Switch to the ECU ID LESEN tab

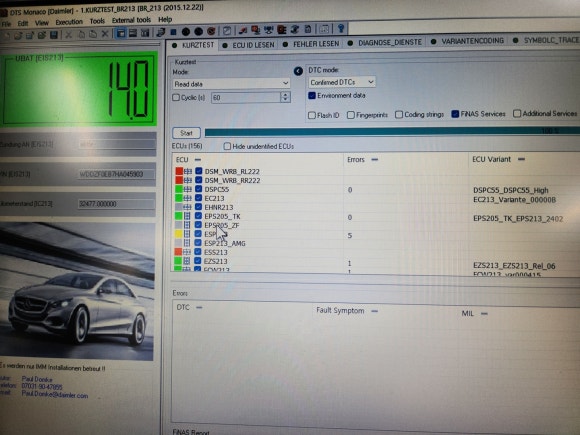pos(249,45)
